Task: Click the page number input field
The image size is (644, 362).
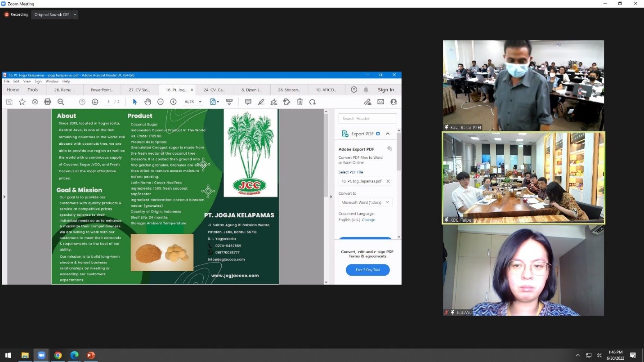Action: 108,102
